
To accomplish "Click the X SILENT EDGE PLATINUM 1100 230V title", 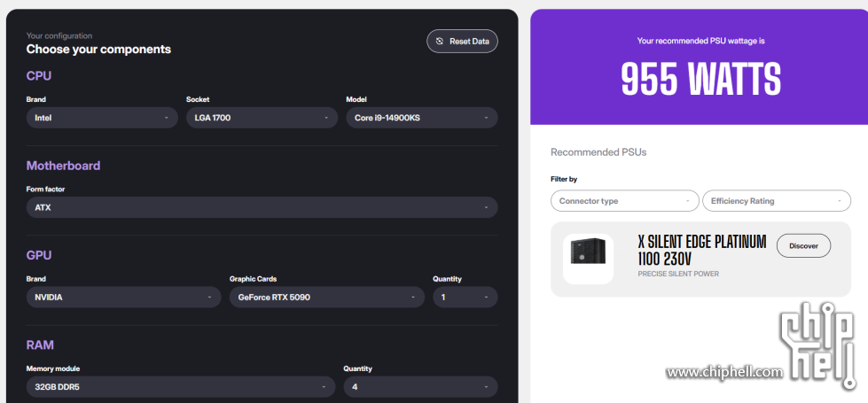I will (702, 251).
